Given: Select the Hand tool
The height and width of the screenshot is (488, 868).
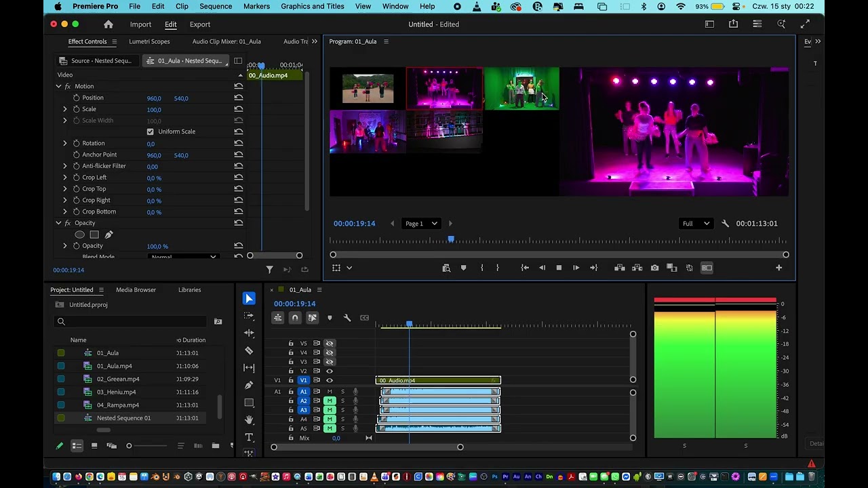Looking at the screenshot, I should click(x=249, y=420).
